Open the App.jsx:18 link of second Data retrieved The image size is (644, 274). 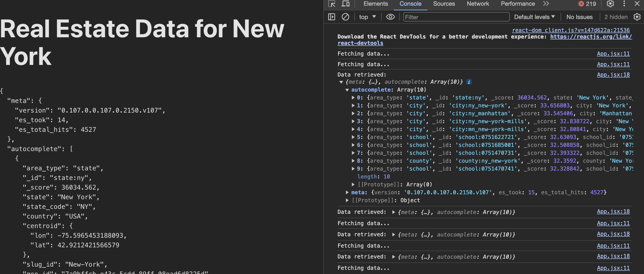613,212
